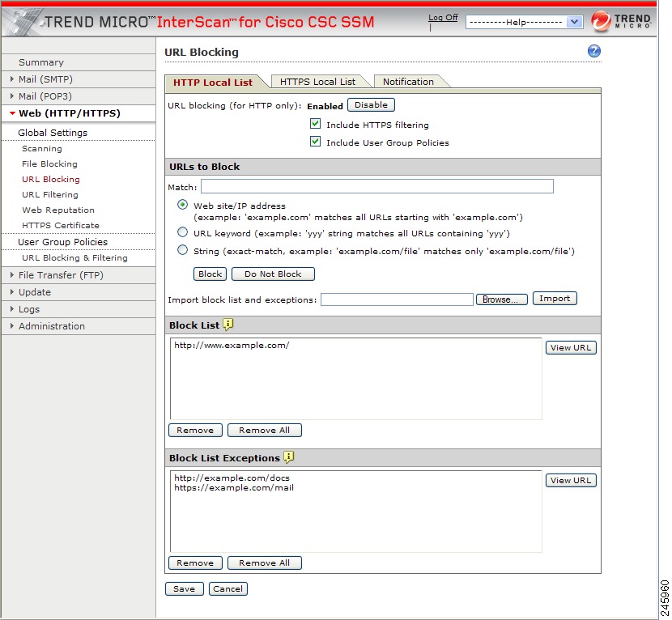
Task: Click the Log Off link
Action: point(443,18)
